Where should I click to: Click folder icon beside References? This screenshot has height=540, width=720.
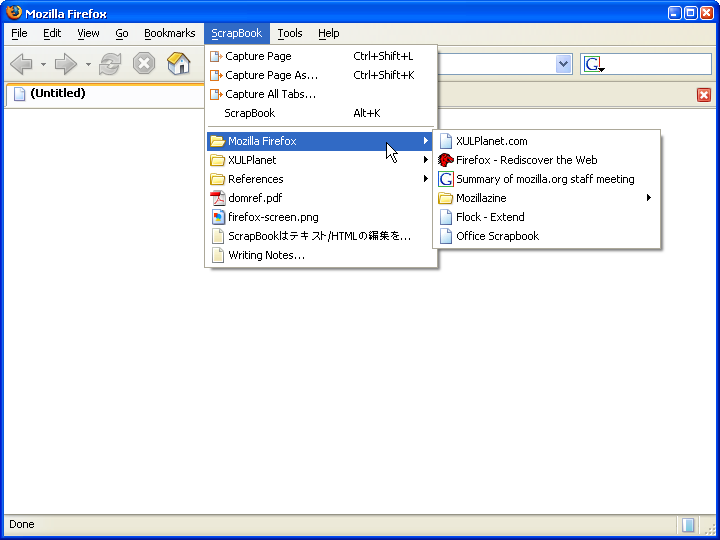218,179
